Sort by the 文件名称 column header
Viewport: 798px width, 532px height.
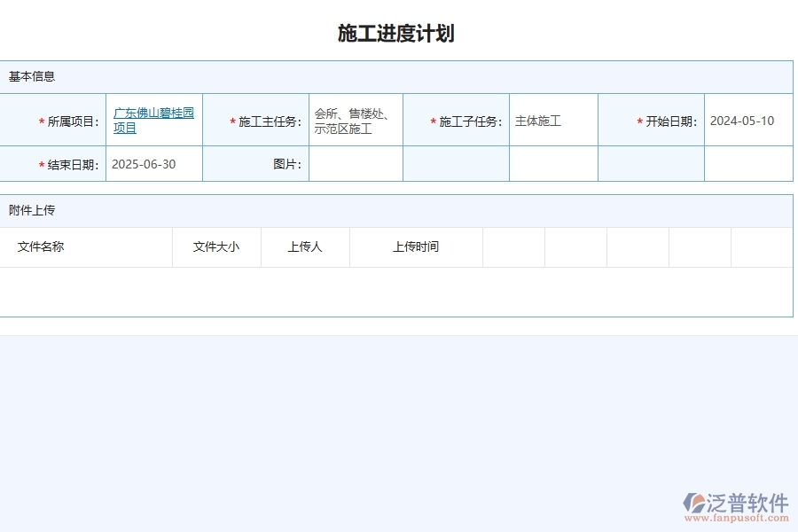coord(40,247)
